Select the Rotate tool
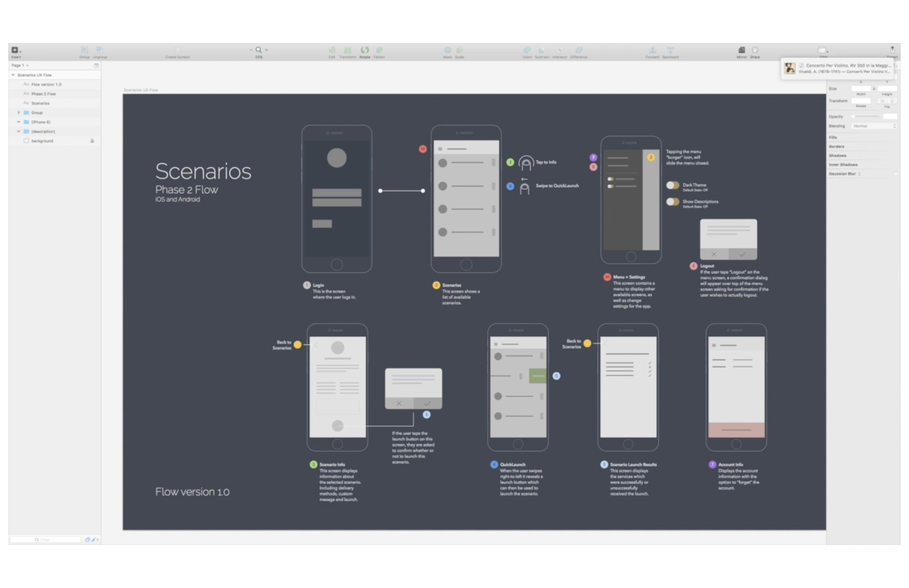The width and height of the screenshot is (909, 588). coord(365,50)
